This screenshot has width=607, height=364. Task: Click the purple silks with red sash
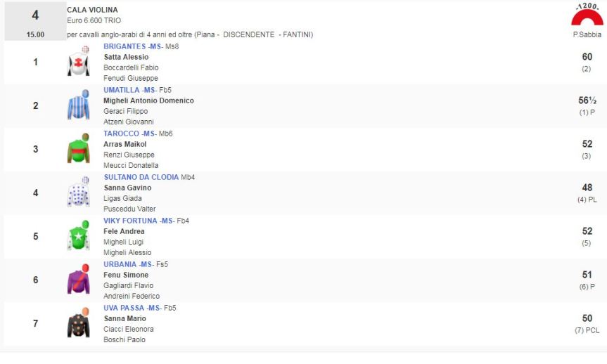[x=78, y=280]
